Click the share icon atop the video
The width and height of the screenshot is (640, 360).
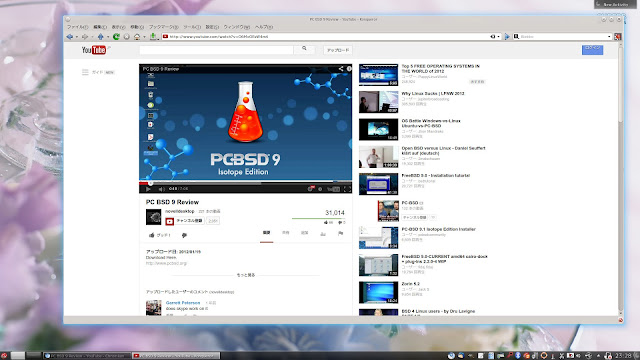[x=340, y=69]
